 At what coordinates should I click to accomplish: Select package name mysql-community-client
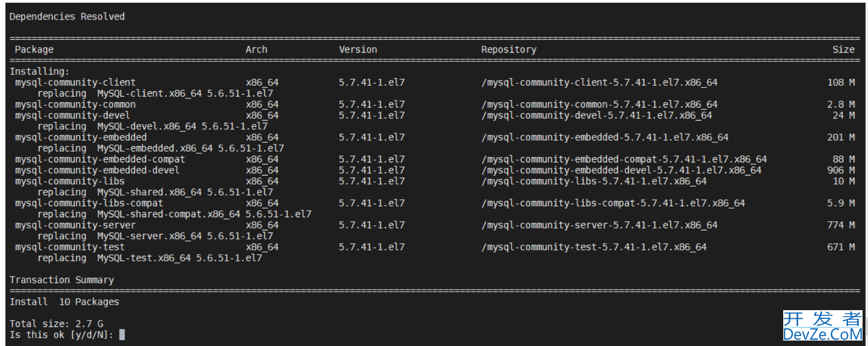75,83
